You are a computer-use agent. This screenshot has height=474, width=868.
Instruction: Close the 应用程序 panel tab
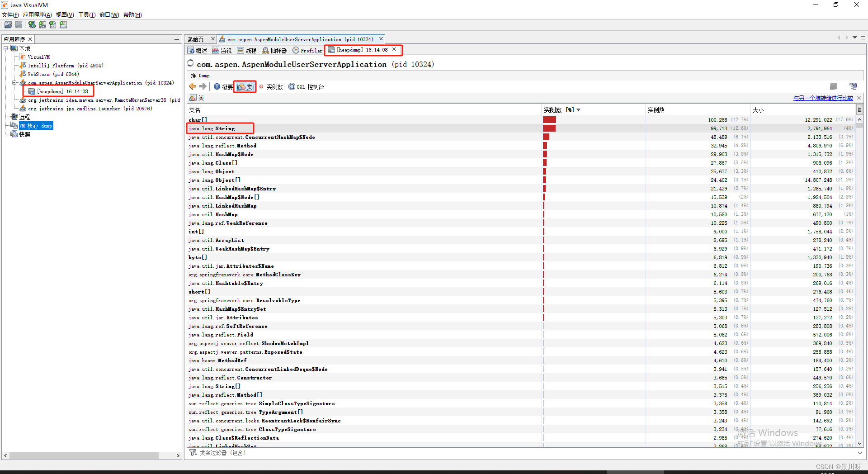30,39
